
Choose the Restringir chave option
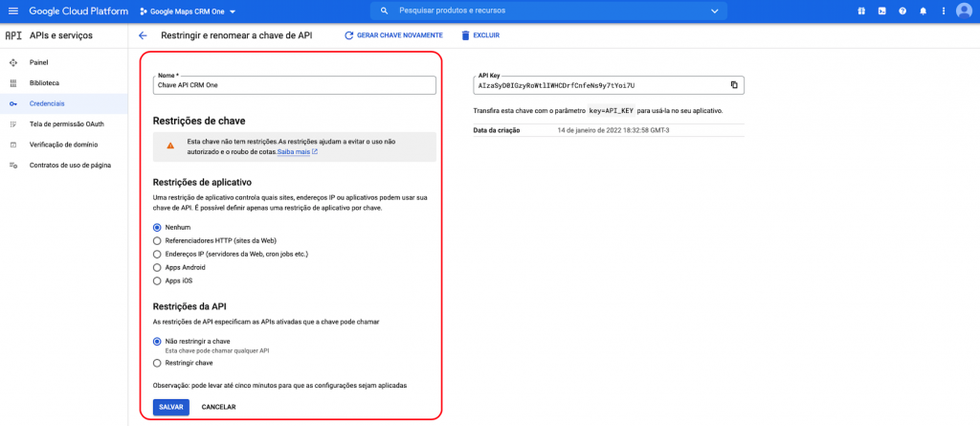pyautogui.click(x=157, y=363)
